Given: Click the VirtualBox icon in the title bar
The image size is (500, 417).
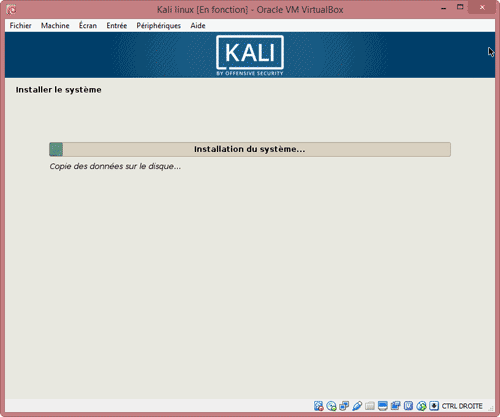Looking at the screenshot, I should pyautogui.click(x=11, y=9).
